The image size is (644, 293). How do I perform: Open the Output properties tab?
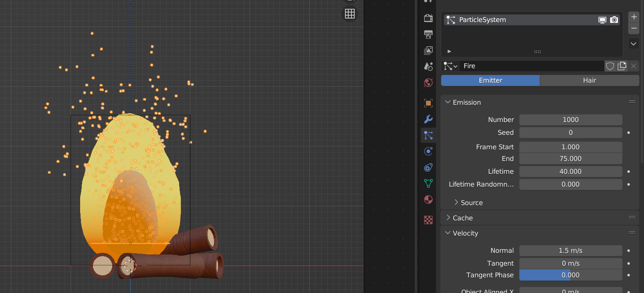[428, 34]
